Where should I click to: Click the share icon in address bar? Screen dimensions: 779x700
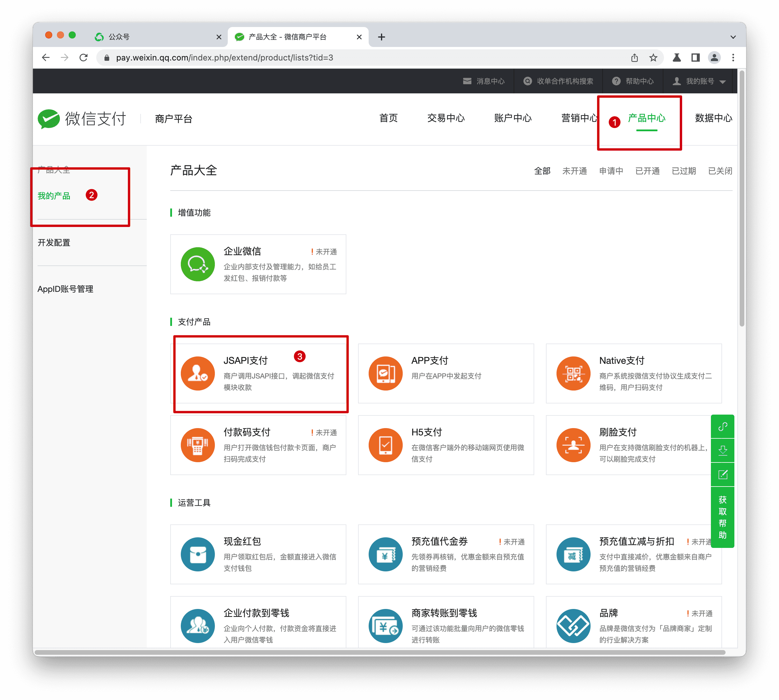click(634, 58)
